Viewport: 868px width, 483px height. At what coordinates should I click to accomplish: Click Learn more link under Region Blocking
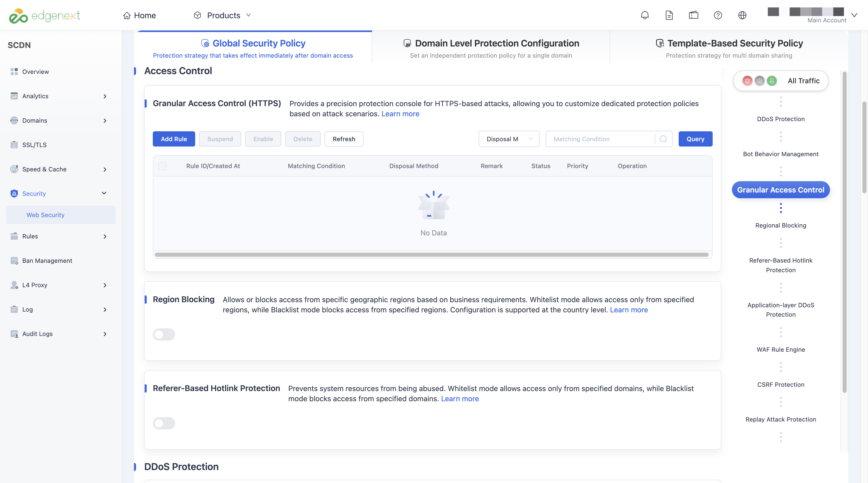(629, 310)
